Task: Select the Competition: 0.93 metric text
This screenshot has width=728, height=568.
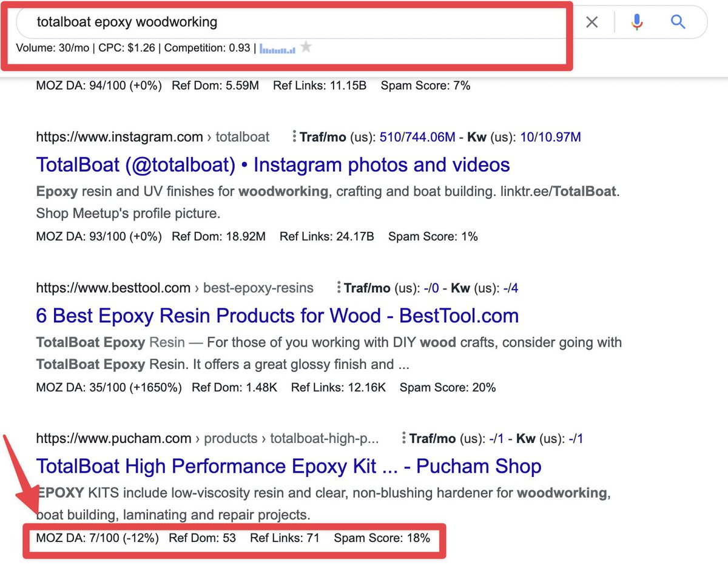Action: [x=207, y=48]
